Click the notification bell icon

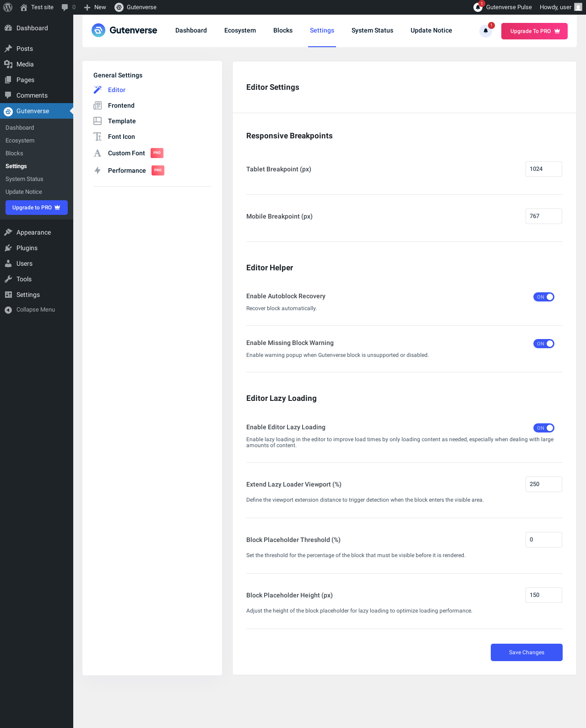486,31
